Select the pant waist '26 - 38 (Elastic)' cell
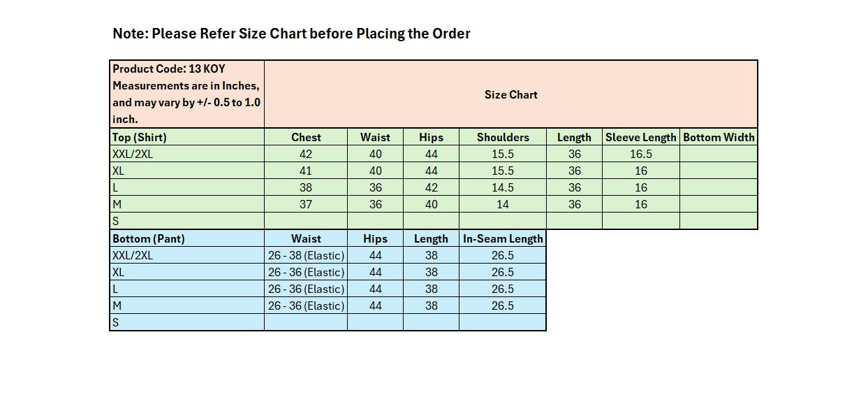Viewport: 868px width, 395px height. click(x=306, y=255)
